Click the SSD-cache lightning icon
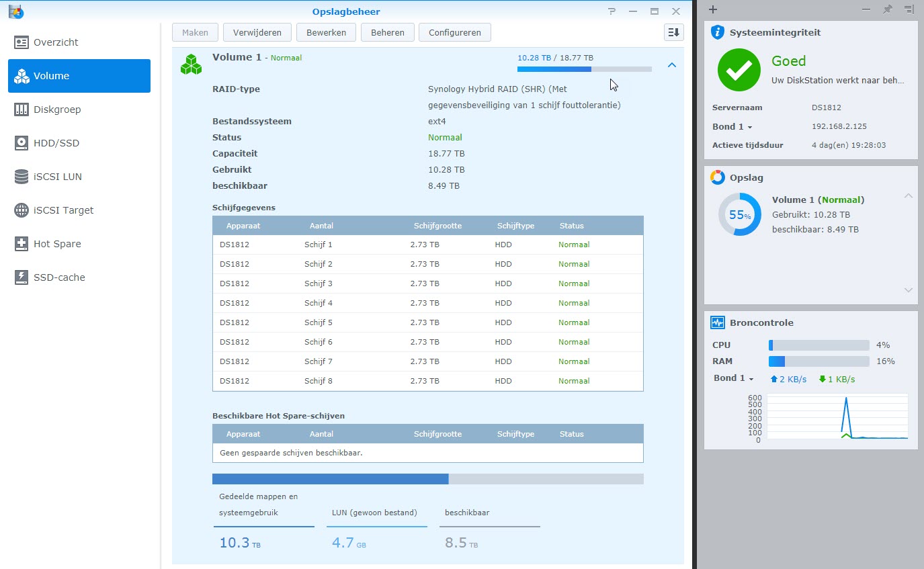Viewport: 924px width, 569px height. [x=22, y=277]
